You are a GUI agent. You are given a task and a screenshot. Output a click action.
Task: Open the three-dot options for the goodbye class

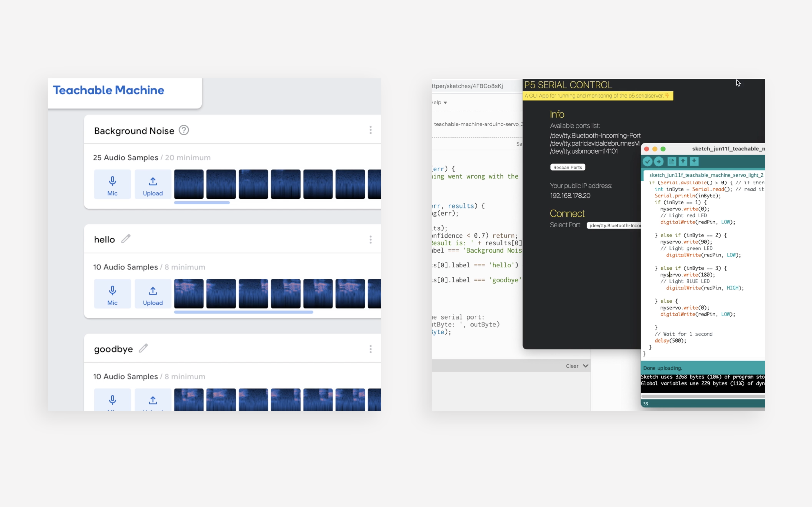coord(370,349)
